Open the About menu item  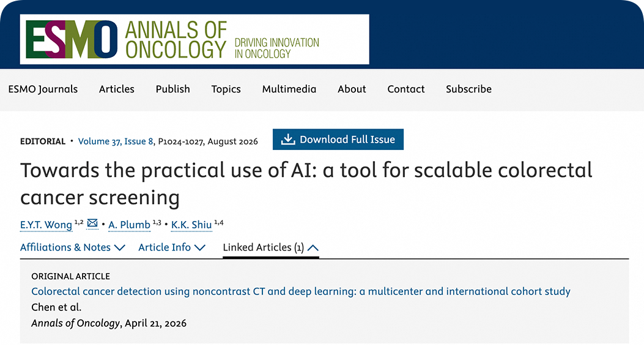[x=352, y=89]
